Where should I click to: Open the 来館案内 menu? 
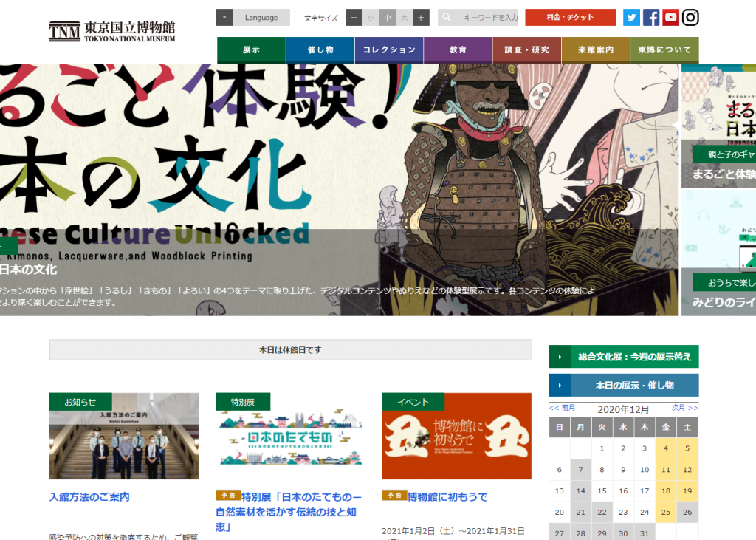(596, 49)
